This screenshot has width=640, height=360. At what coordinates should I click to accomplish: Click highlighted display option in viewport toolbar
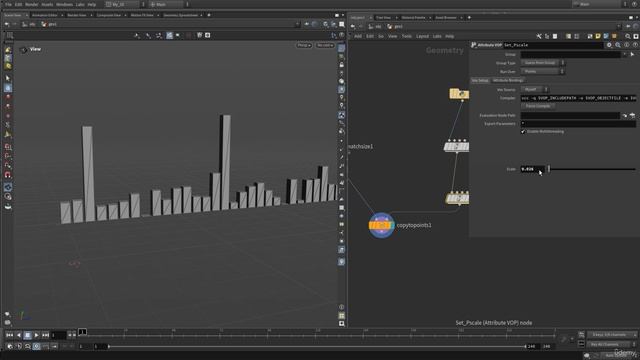pos(169,36)
